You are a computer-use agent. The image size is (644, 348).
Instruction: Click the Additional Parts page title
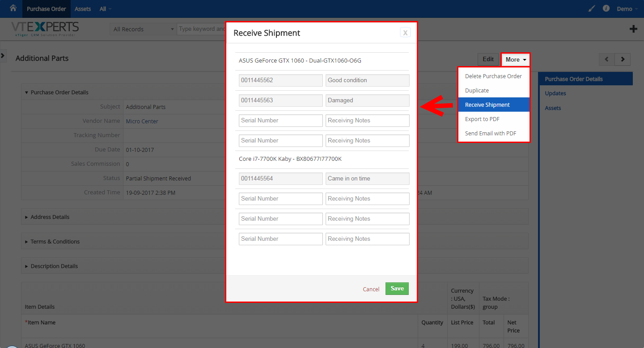42,58
